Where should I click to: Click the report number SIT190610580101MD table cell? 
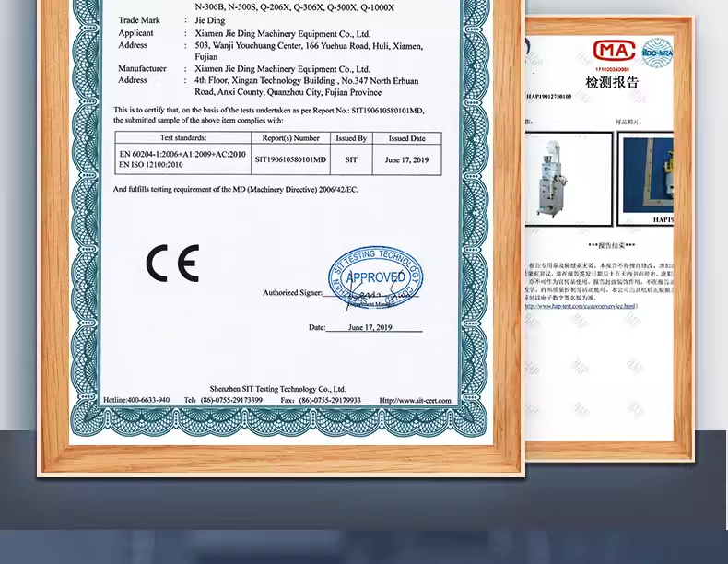[x=290, y=159]
